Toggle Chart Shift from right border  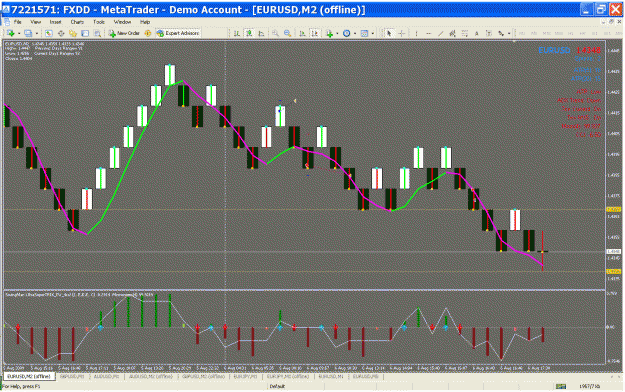coord(315,33)
